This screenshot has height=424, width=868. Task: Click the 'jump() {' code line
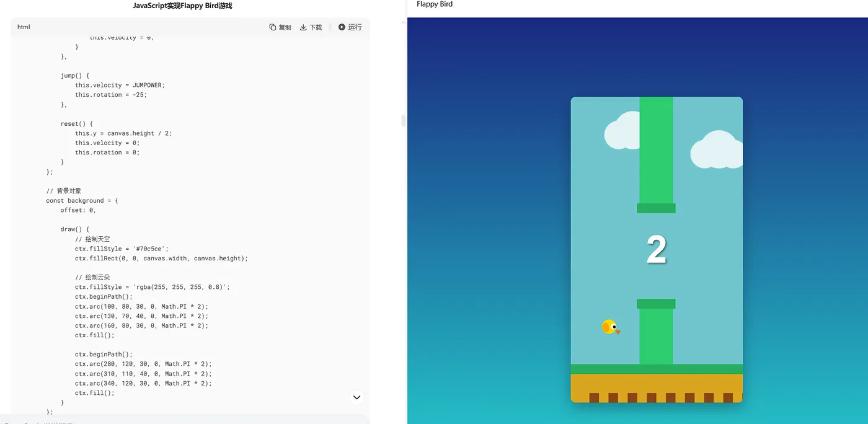coord(75,76)
